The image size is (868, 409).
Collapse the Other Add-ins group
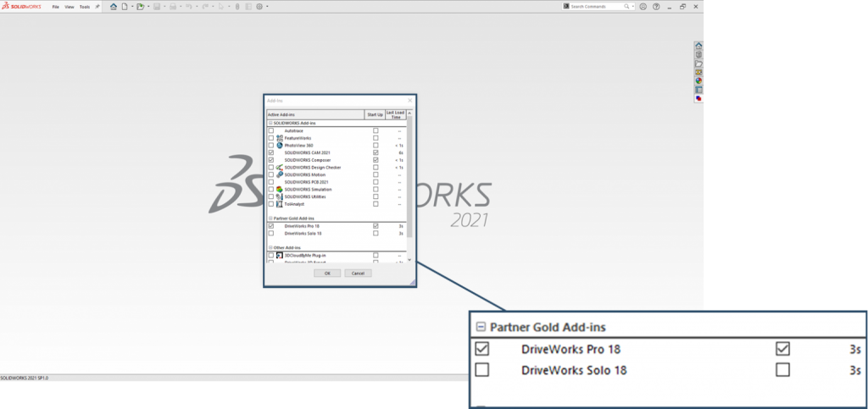pyautogui.click(x=270, y=247)
